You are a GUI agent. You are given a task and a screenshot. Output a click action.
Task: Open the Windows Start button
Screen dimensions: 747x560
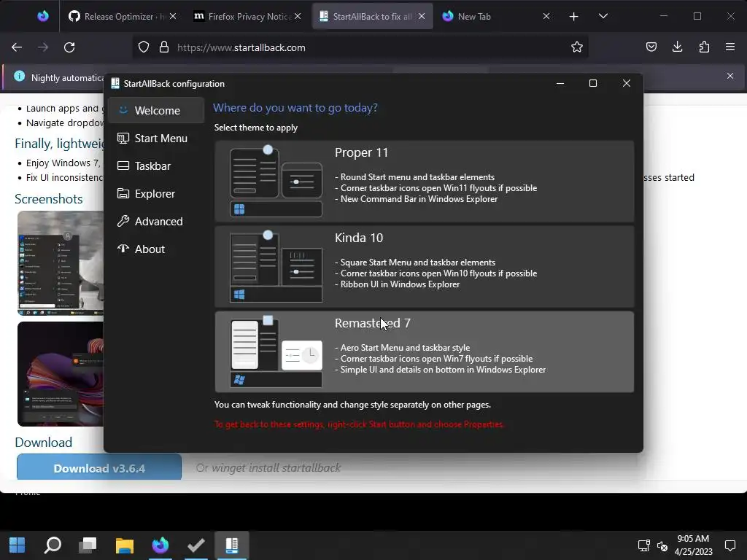pos(18,545)
